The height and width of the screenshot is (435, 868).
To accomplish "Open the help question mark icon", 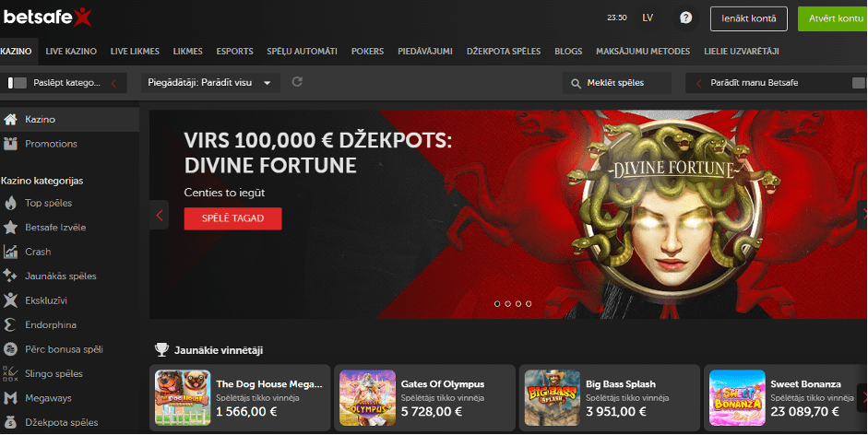I will [685, 18].
